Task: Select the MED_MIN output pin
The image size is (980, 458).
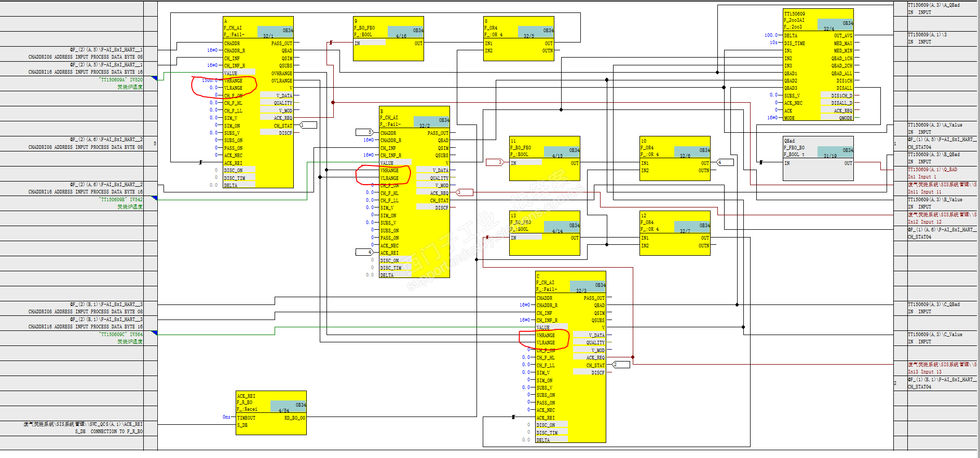Action: click(x=843, y=51)
